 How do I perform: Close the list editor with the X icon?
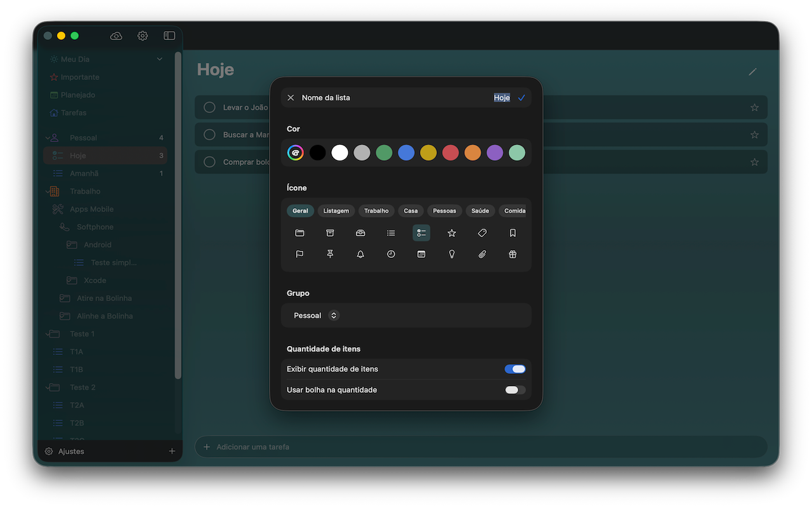291,97
